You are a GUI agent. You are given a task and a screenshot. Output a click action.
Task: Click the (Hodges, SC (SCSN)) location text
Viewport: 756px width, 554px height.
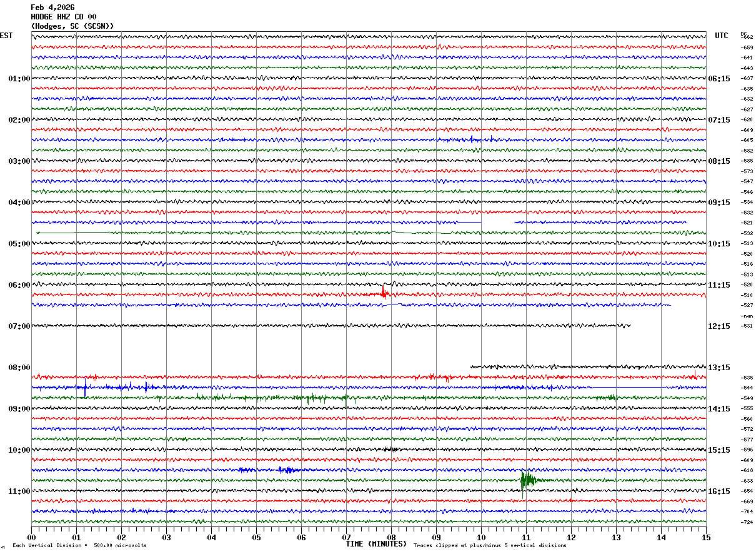[x=72, y=26]
